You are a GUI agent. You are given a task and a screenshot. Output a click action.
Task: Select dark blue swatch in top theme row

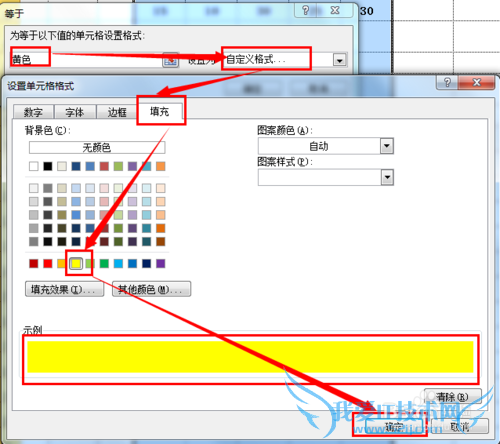coord(76,166)
